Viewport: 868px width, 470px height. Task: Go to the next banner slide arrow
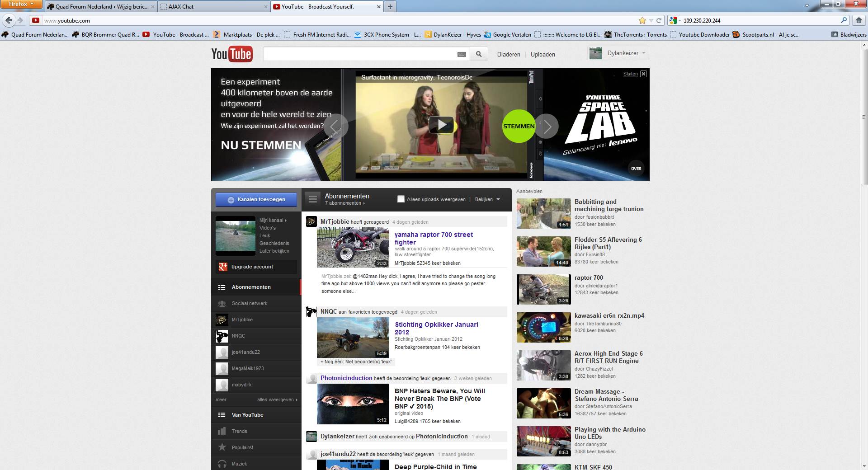point(547,126)
